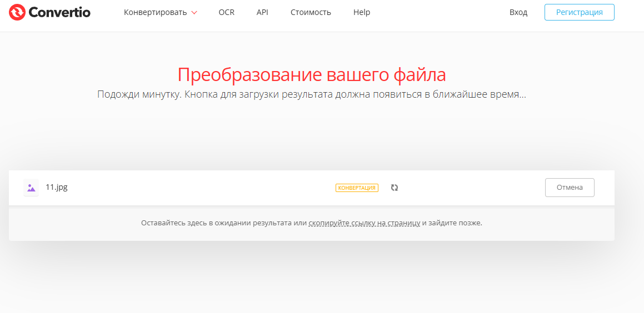Click the Преобразование вашего файла heading
Viewport: 644px width, 313px height.
[312, 75]
